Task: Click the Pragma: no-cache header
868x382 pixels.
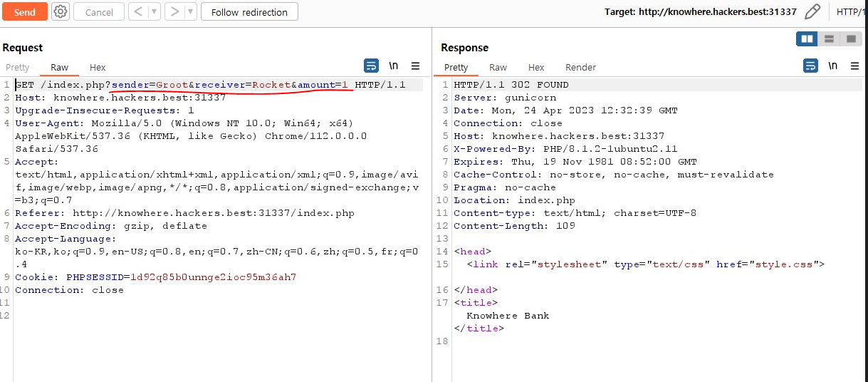Action: click(505, 187)
